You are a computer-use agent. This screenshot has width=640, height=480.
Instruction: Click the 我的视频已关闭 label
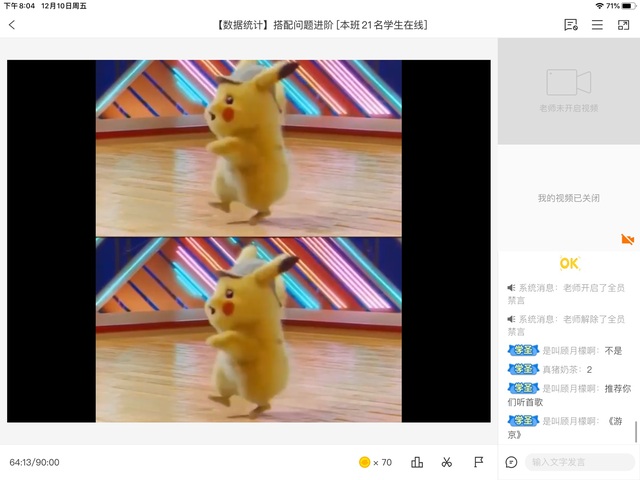click(569, 198)
